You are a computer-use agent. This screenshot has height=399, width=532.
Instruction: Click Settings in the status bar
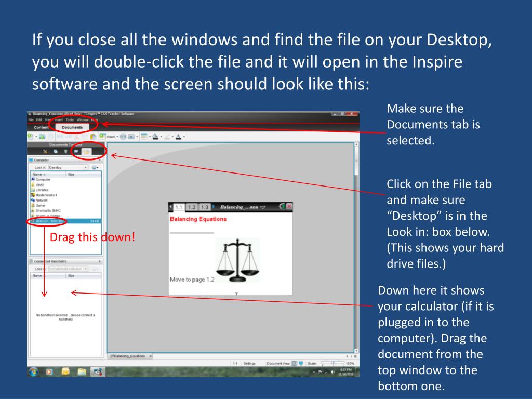[249, 363]
